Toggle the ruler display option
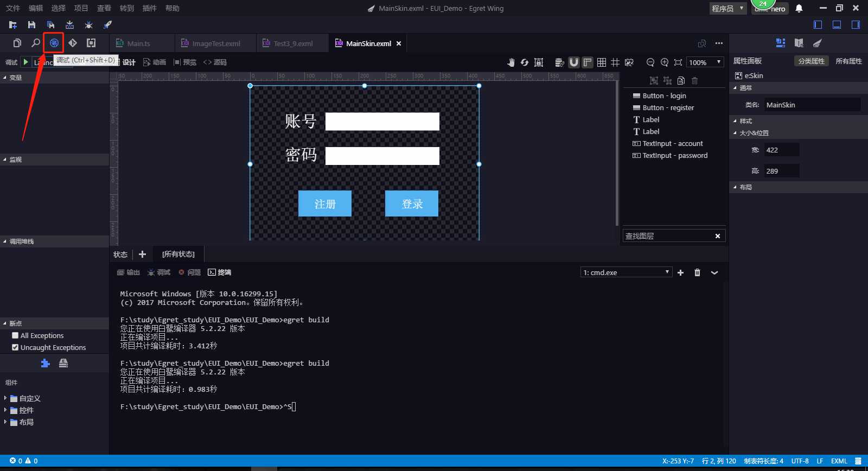The height and width of the screenshot is (471, 868). pos(588,62)
